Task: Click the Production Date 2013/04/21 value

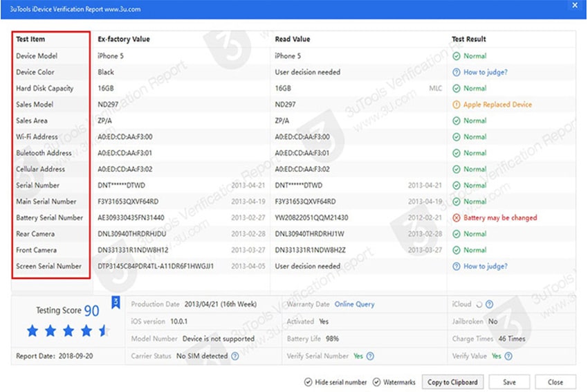Action: pos(221,304)
